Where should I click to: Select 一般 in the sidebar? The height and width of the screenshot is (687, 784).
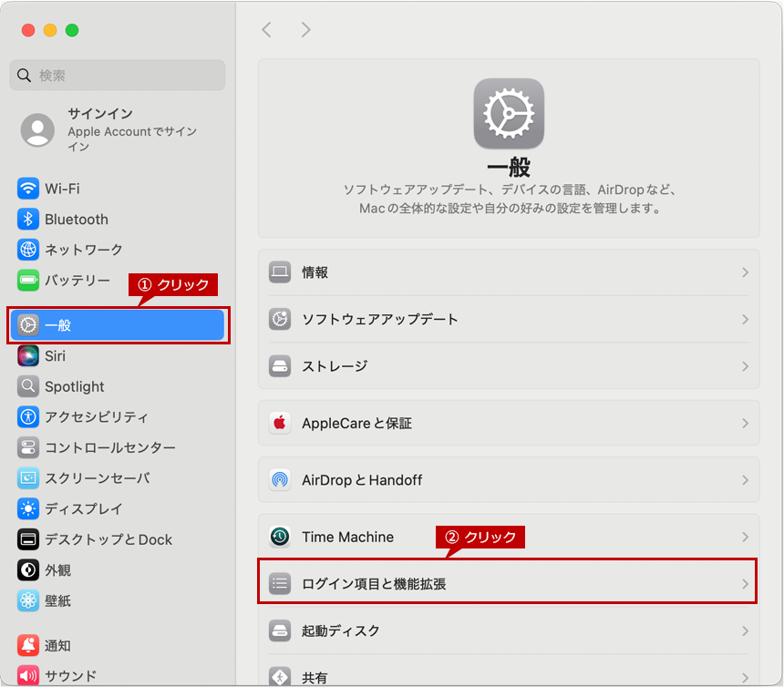tap(118, 325)
